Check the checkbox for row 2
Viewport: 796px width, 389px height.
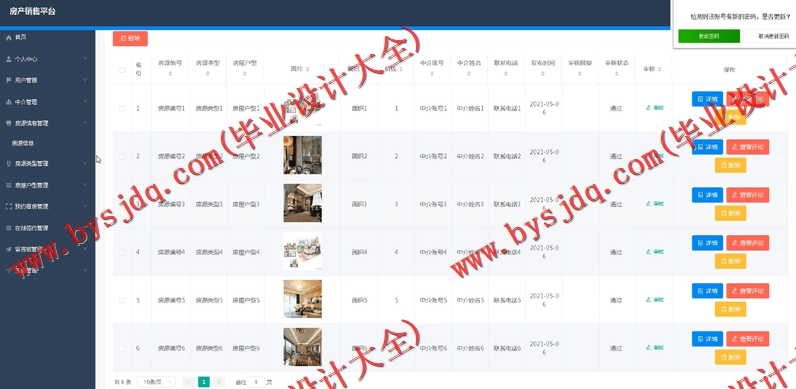tap(122, 156)
